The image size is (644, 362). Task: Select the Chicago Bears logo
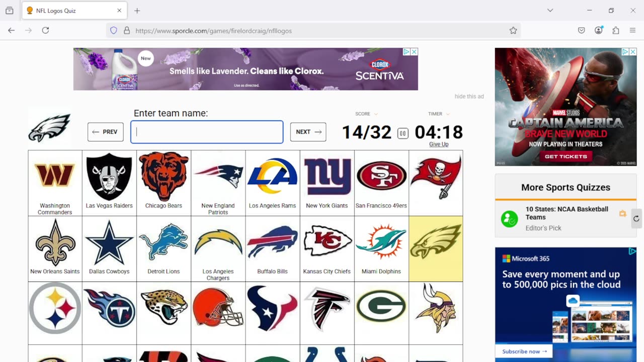tap(164, 176)
